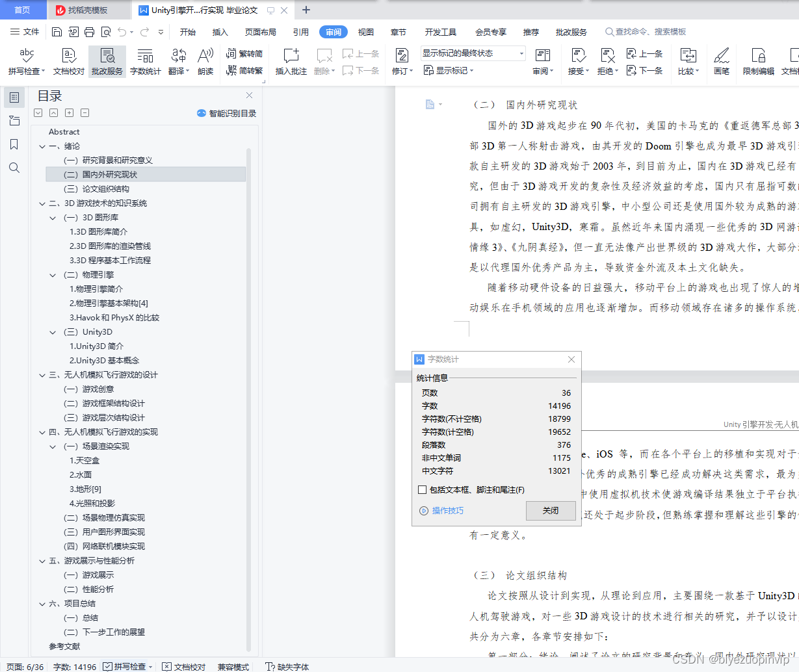799x672 pixels.
Task: Jump to 3.Havok 和 PhysX 的比较
Action: click(x=114, y=318)
